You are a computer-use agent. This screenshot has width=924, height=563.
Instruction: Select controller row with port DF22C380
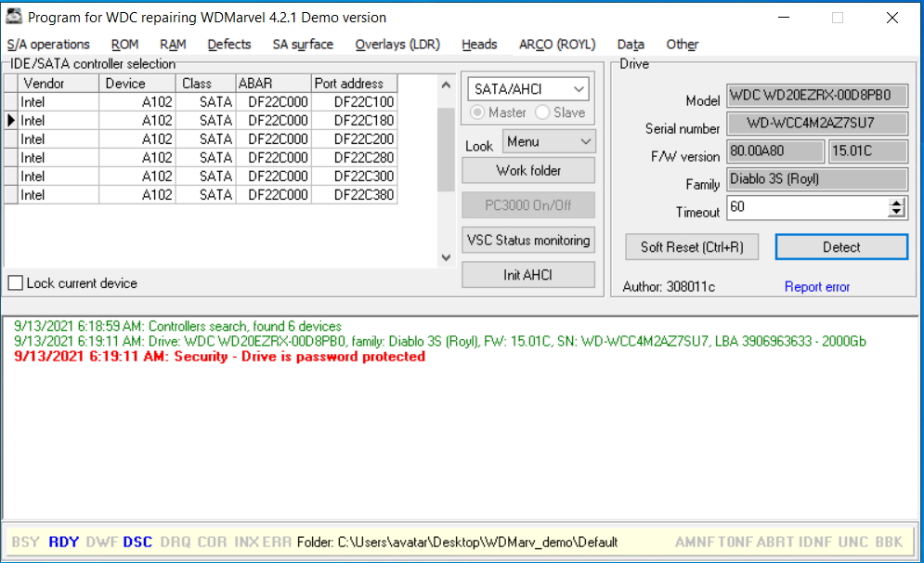pos(201,194)
